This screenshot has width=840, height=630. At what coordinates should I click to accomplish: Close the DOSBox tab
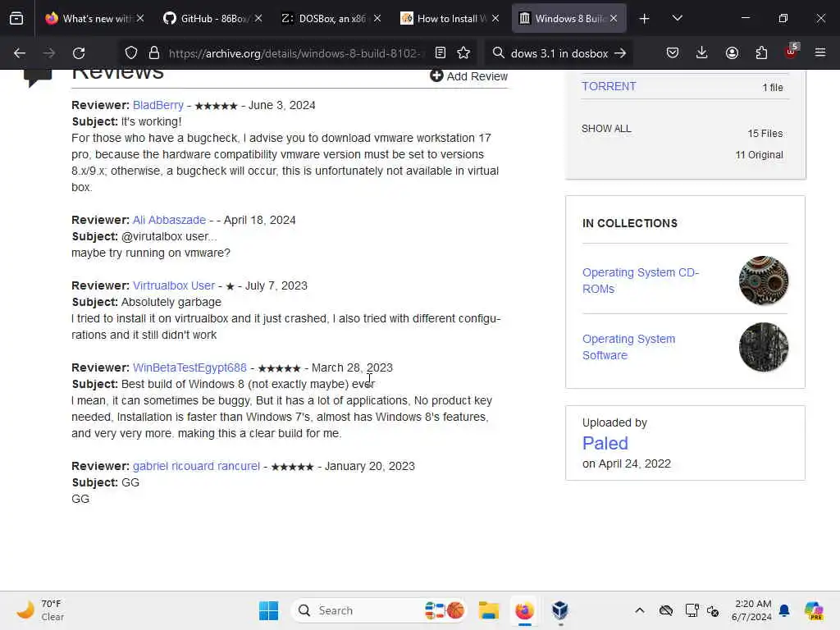(x=377, y=18)
